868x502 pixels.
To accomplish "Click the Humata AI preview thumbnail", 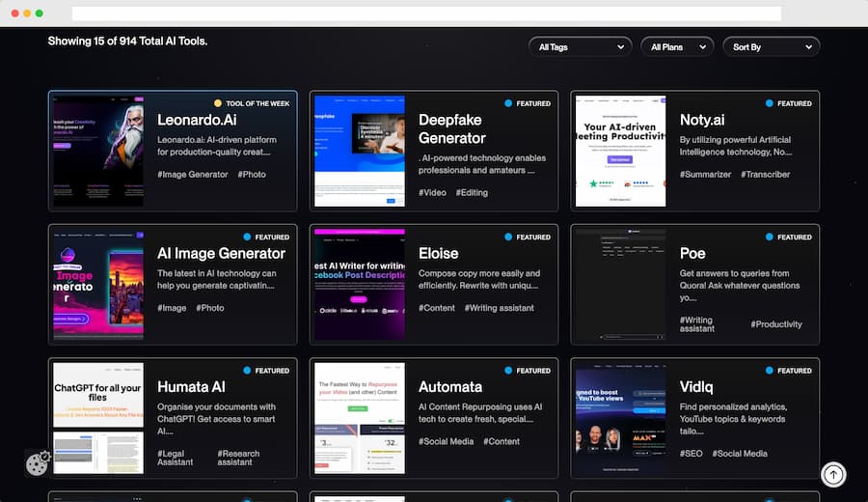I will (x=98, y=418).
